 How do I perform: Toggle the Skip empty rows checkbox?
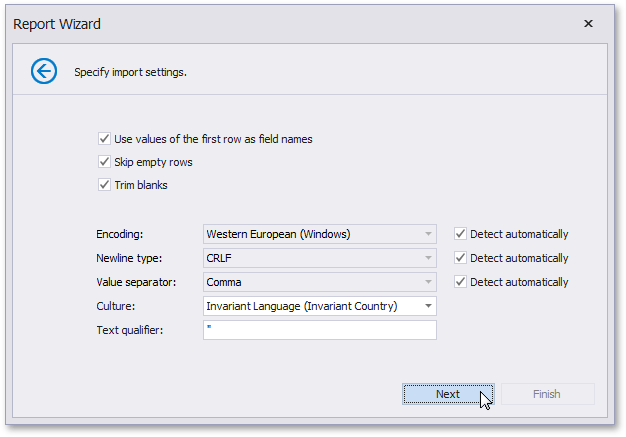pyautogui.click(x=104, y=162)
